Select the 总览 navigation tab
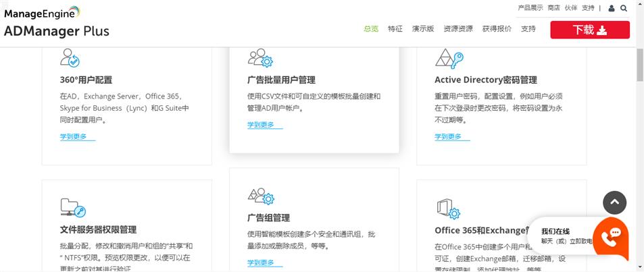644x272 pixels. [x=371, y=29]
